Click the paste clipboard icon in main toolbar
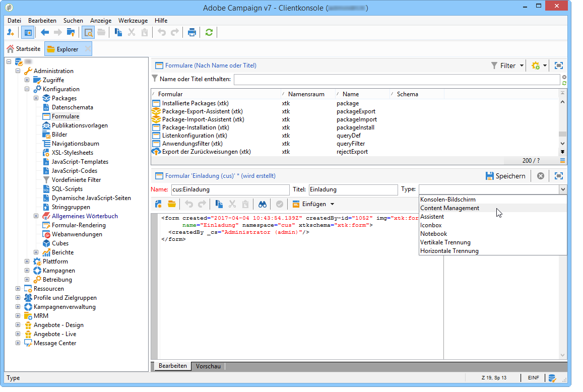 [x=145, y=32]
